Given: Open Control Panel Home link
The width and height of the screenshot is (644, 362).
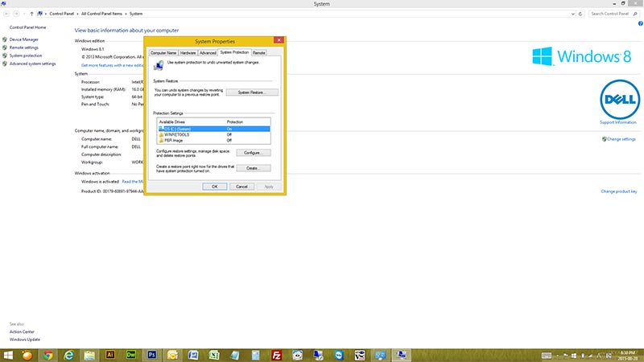Looking at the screenshot, I should click(27, 27).
